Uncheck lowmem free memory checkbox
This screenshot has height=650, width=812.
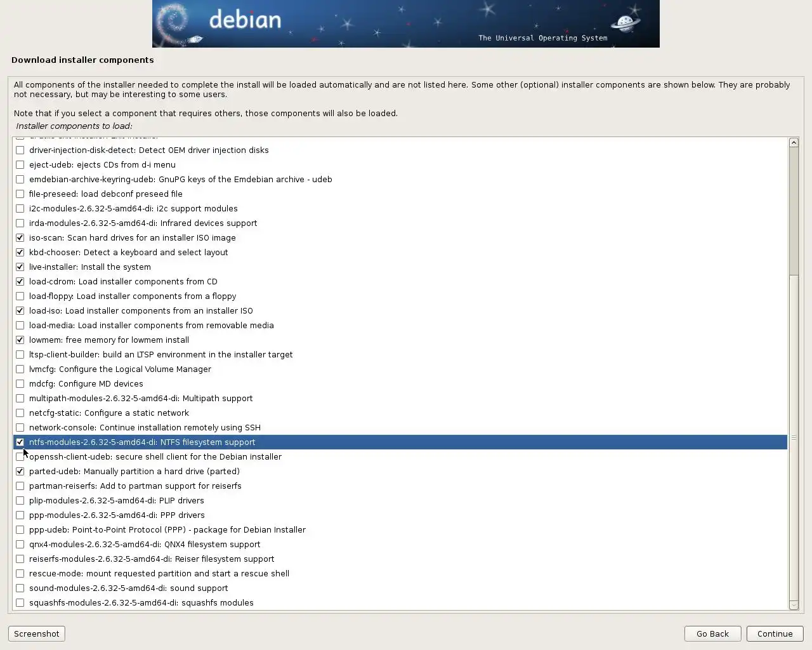coord(20,340)
